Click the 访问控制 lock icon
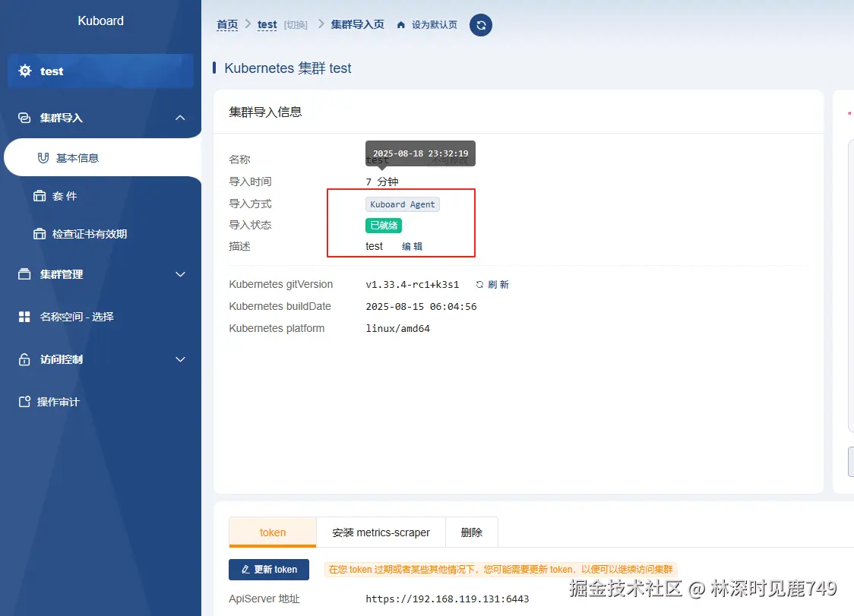 [x=24, y=359]
